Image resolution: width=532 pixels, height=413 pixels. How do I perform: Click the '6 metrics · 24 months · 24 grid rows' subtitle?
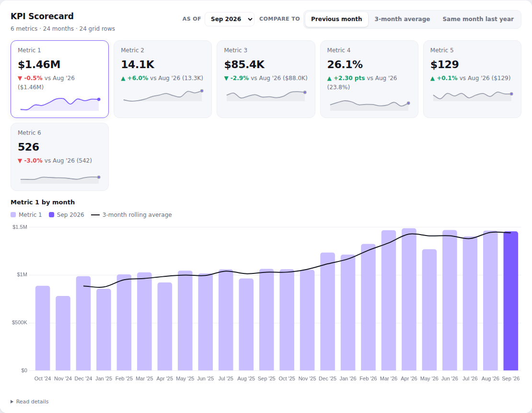click(63, 28)
